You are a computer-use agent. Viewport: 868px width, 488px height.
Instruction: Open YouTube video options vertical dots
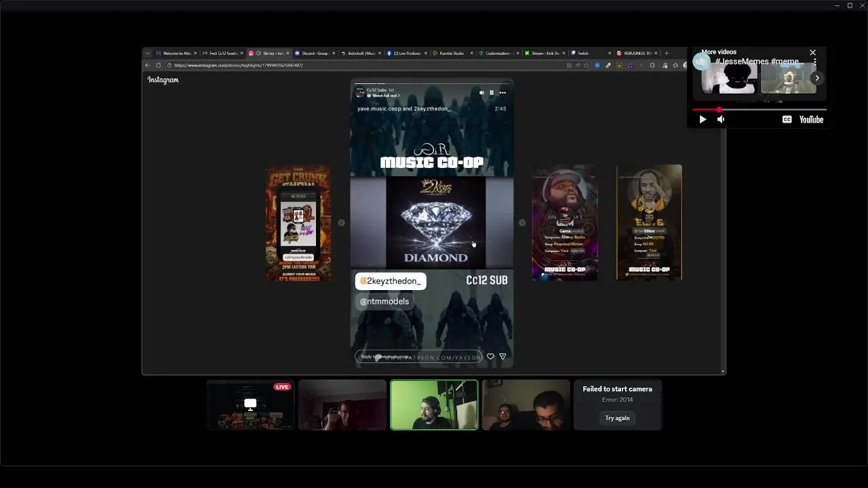point(815,62)
